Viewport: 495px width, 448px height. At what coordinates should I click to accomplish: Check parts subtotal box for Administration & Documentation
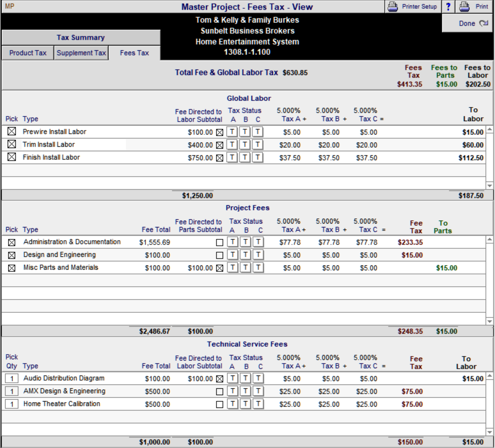pyautogui.click(x=220, y=242)
